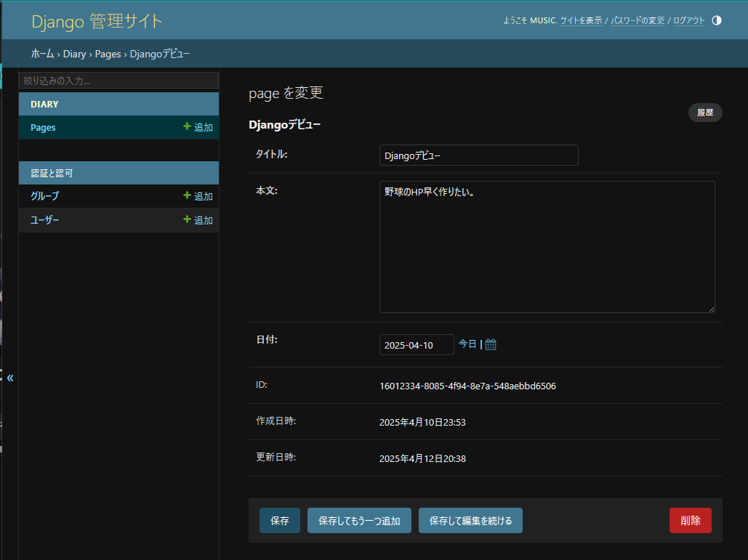Click the Djangoデビュー breadcrumb text
Screen dimensions: 748x560
[160, 54]
